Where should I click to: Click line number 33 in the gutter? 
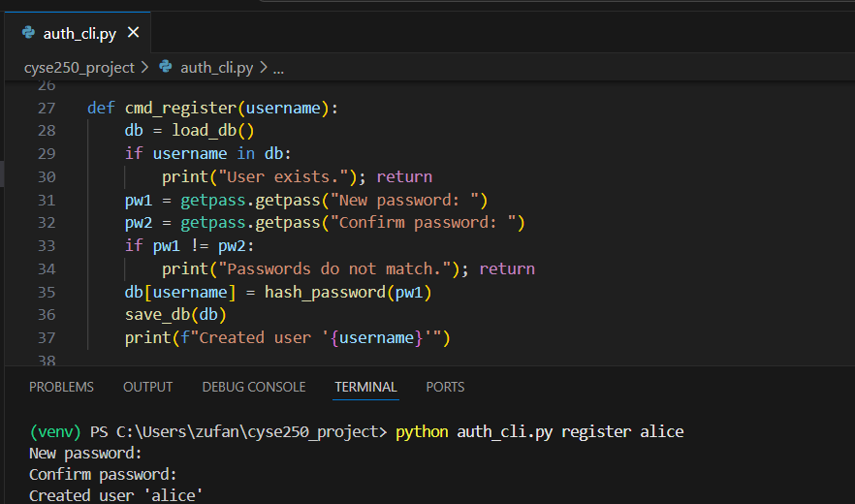point(47,245)
